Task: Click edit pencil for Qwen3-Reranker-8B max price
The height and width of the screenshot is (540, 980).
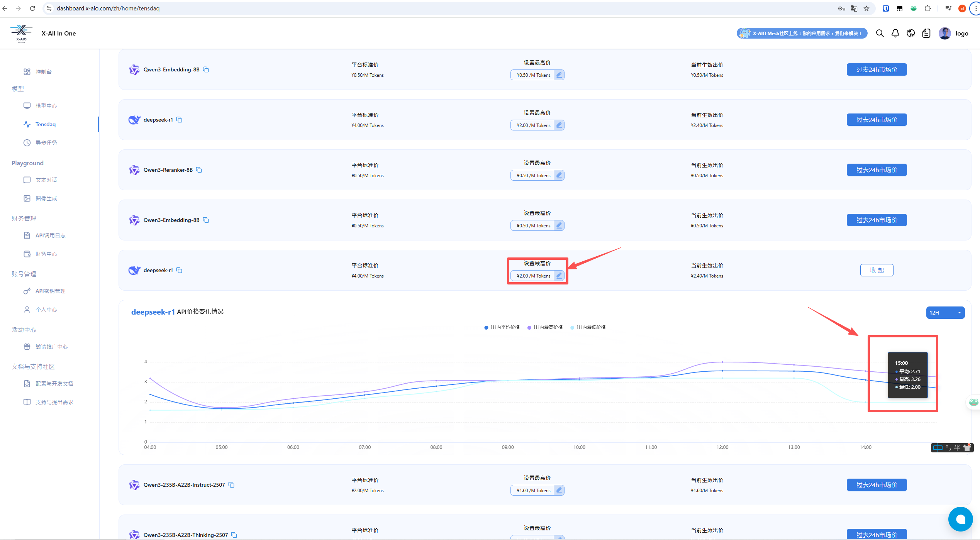Action: [x=559, y=175]
